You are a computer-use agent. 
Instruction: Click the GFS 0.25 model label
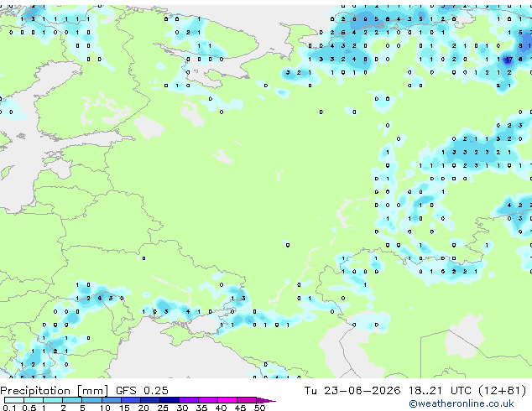(142, 390)
